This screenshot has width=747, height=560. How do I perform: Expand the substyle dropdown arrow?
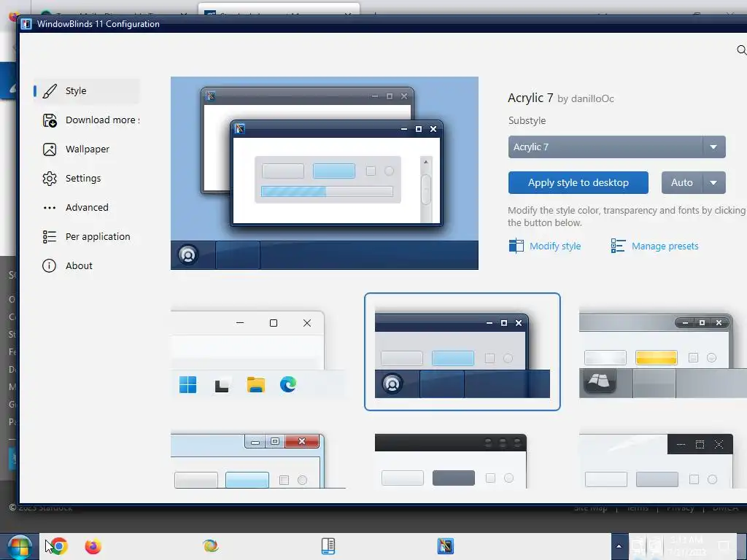[713, 147]
